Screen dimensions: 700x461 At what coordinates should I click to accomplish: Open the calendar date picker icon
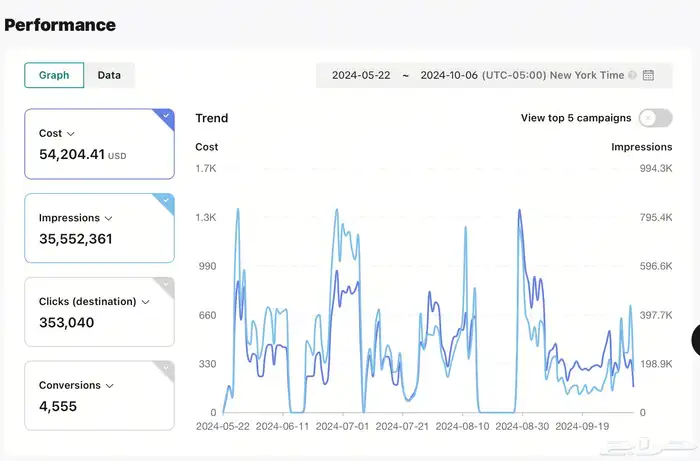(x=648, y=75)
